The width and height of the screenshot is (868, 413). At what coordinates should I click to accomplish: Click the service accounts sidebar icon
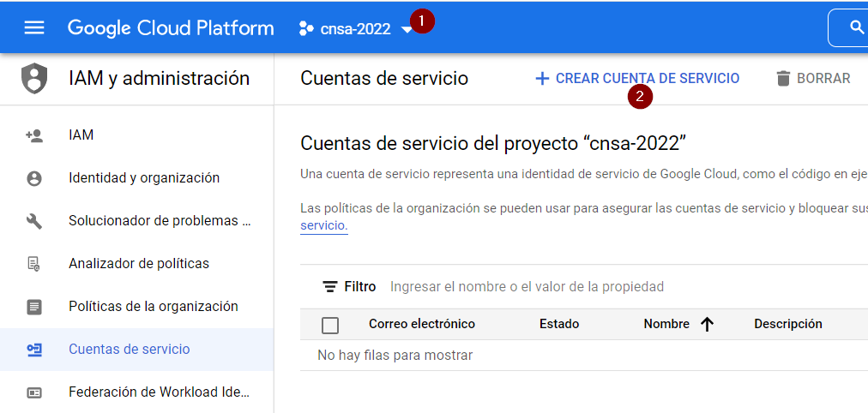pos(34,350)
